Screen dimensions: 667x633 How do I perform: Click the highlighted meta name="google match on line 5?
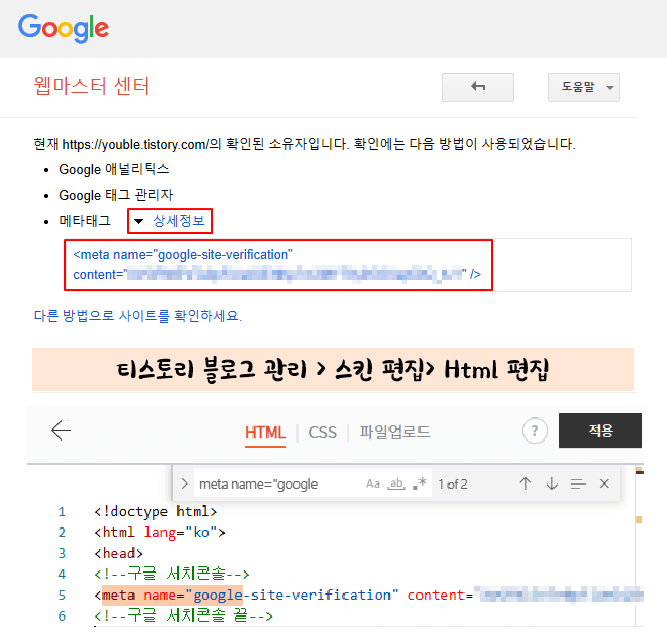172,595
